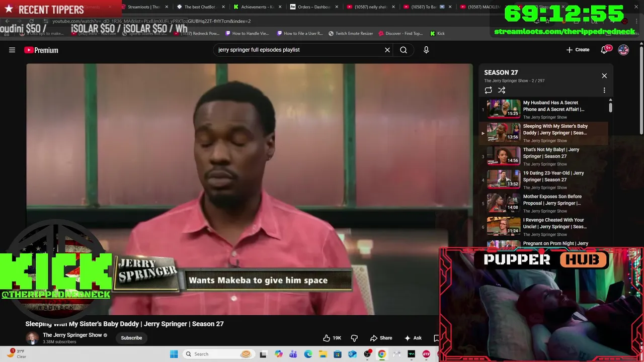The width and height of the screenshot is (644, 362).
Task: Close the Season 27 playlist panel
Action: pyautogui.click(x=604, y=76)
